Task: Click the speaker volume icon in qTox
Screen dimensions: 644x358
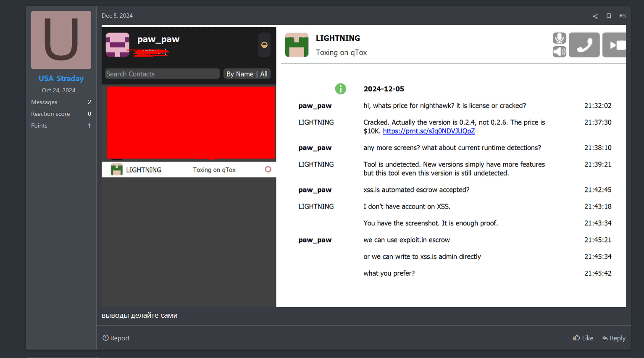Action: 559,52
